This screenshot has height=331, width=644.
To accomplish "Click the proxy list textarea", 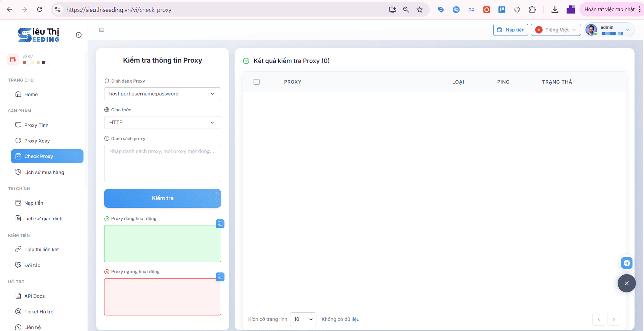I will pos(162,163).
